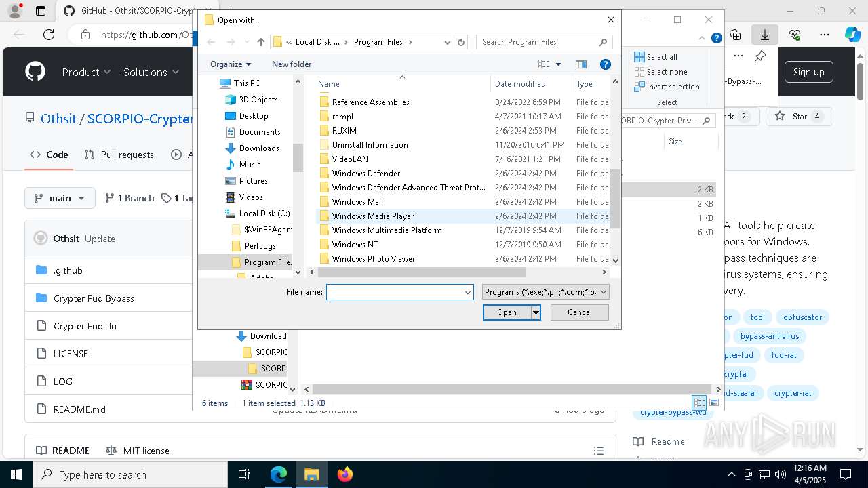
Task: Select the Windows NT folder
Action: pos(355,245)
